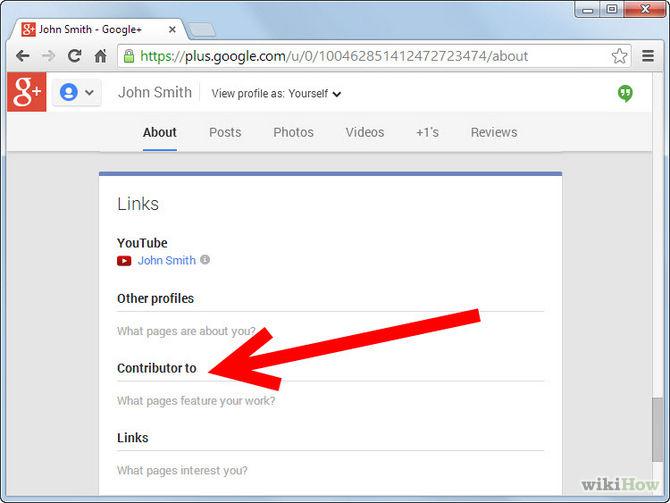Viewport: 670px width, 503px height.
Task: Switch to the Photos tab
Action: [x=293, y=132]
